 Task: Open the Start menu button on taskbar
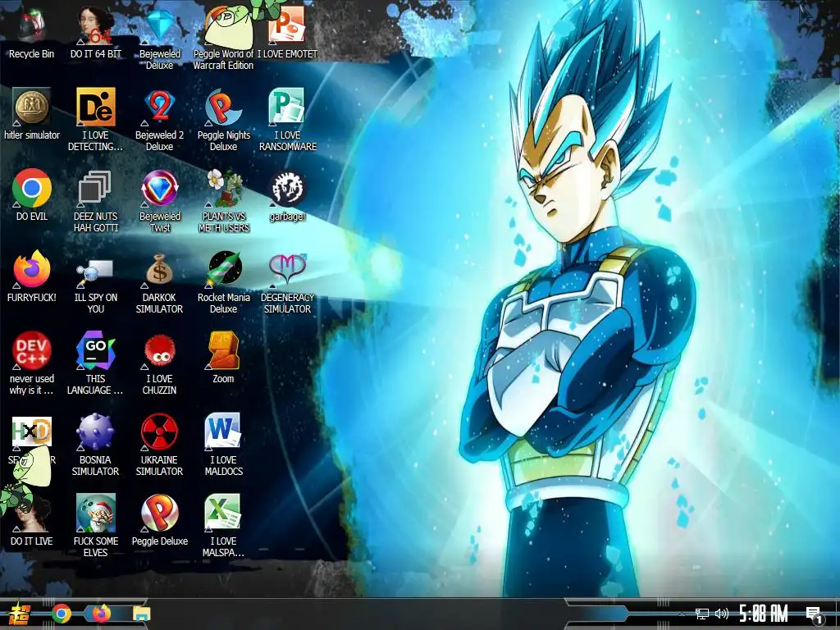pyautogui.click(x=21, y=614)
